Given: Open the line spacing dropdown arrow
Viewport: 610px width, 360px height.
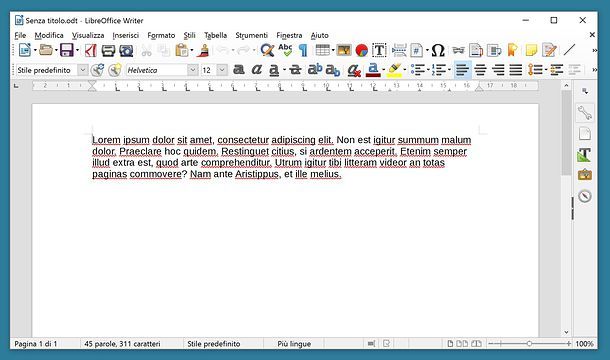Looking at the screenshot, I should 546,70.
